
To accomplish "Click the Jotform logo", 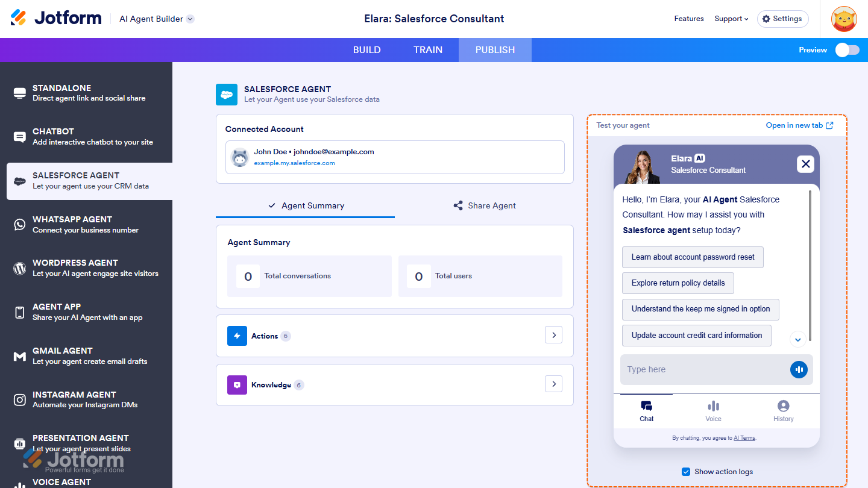I will (x=55, y=18).
